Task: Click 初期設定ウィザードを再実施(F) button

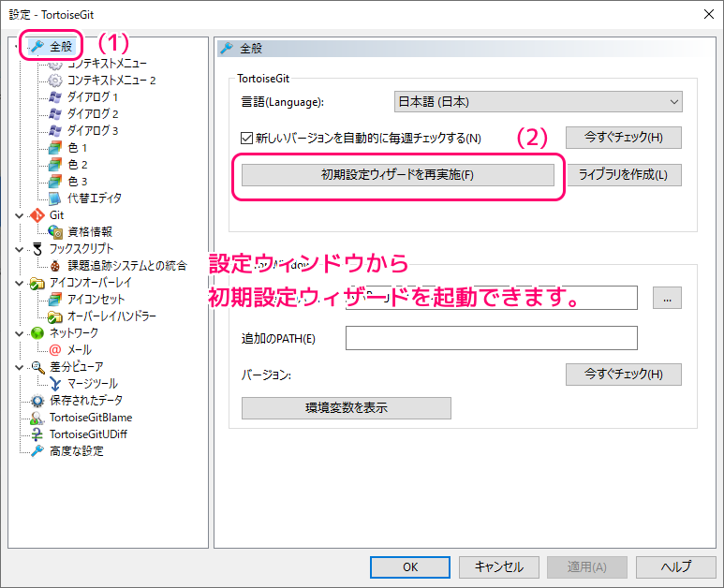Action: pos(397,175)
